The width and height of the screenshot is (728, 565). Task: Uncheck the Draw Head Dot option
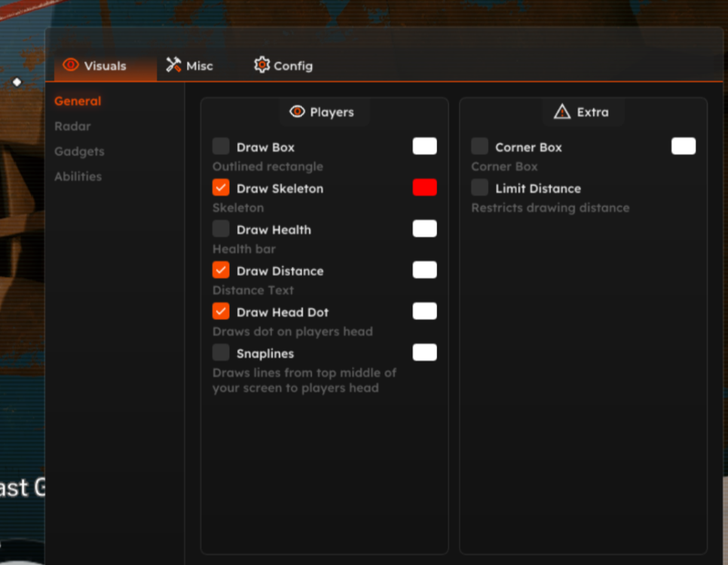221,311
